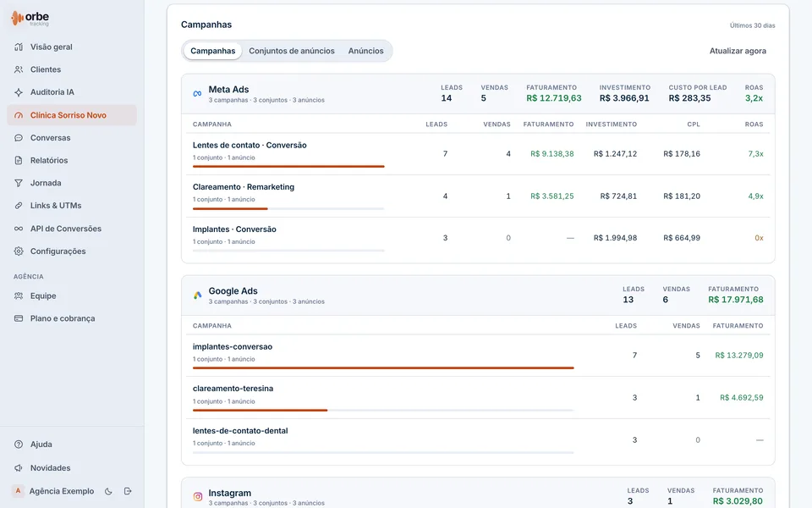The image size is (812, 508).
Task: Click the Clareamento · Remarketing progress bar
Action: click(288, 208)
